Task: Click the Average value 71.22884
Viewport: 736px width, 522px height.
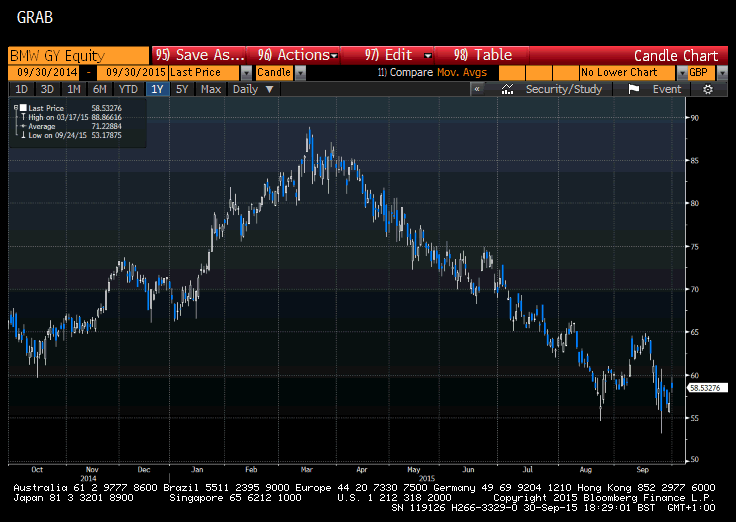Action: tap(107, 126)
